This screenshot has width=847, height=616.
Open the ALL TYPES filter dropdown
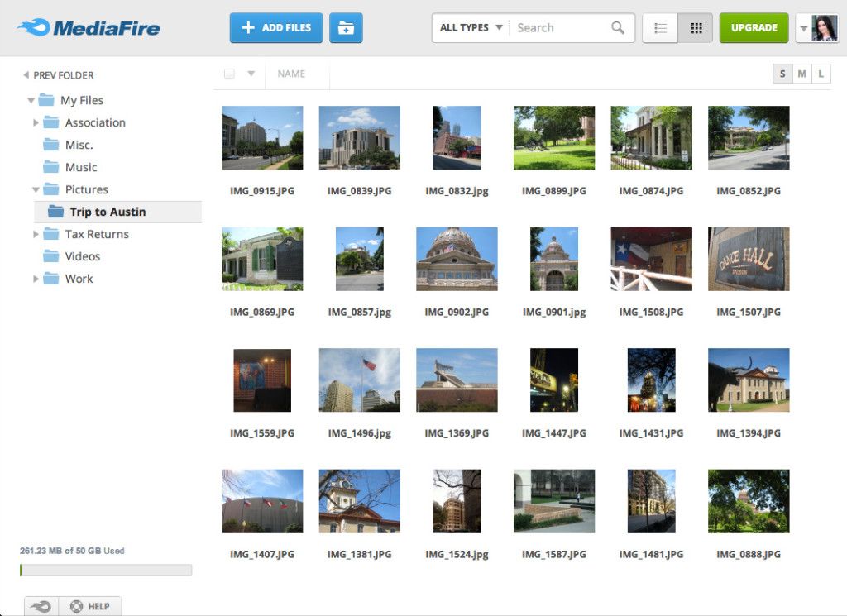tap(471, 27)
